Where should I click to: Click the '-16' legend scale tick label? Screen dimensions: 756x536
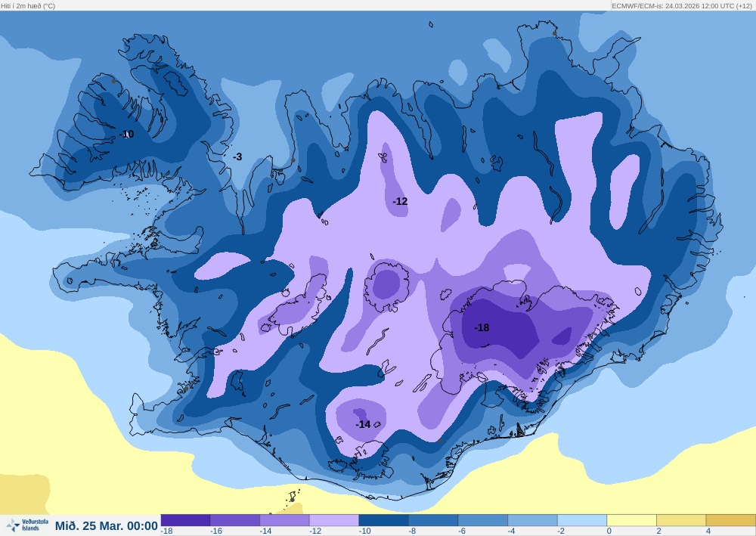pyautogui.click(x=216, y=531)
